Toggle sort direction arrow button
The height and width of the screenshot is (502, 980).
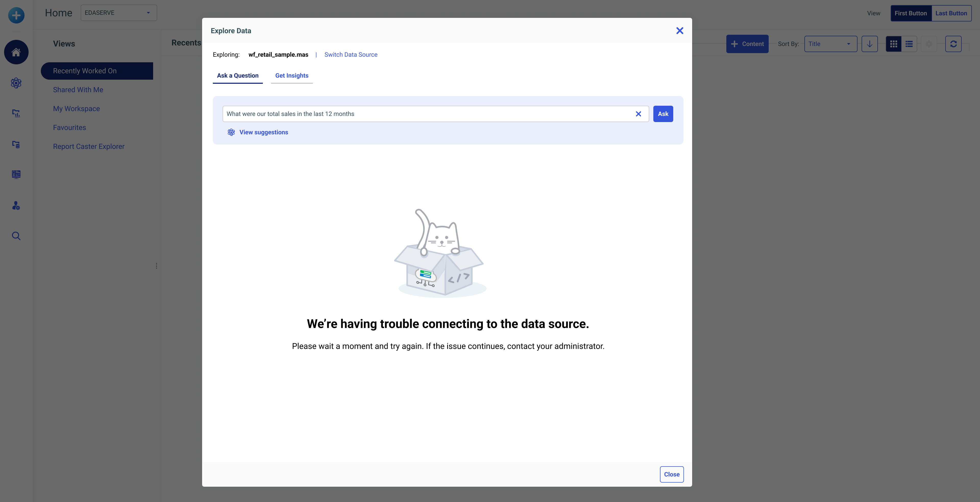870,44
